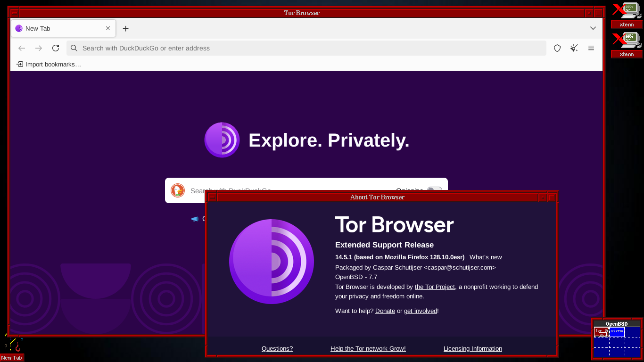Click the version text 14.5.1
The width and height of the screenshot is (644, 362).
coord(344,257)
